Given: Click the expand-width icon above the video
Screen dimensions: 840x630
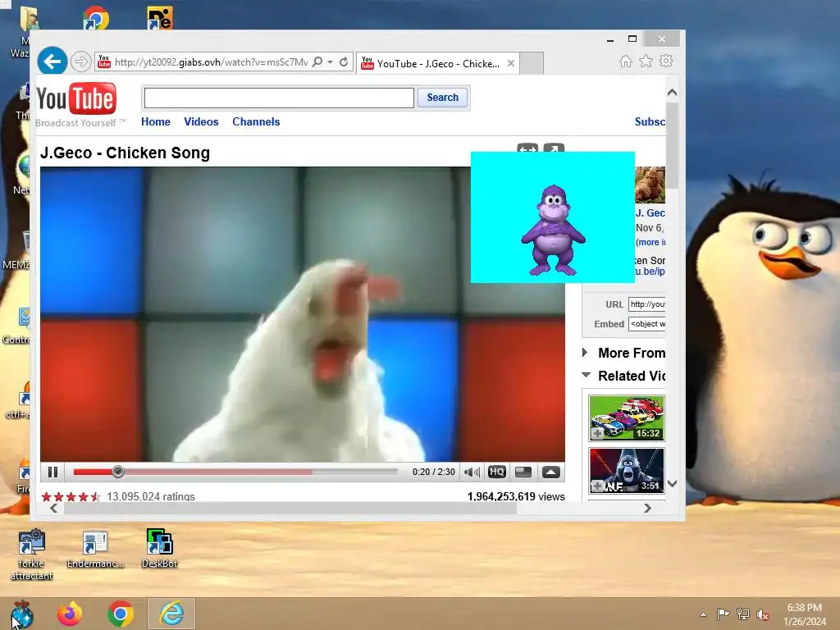Looking at the screenshot, I should pyautogui.click(x=527, y=148).
